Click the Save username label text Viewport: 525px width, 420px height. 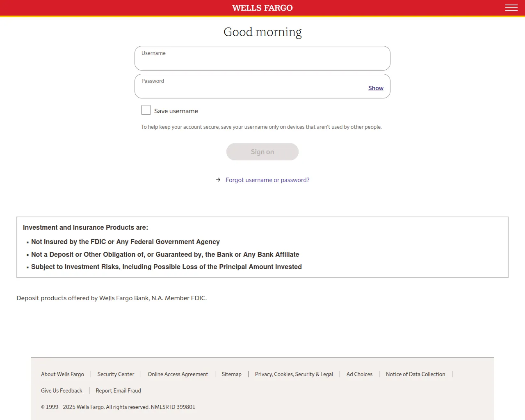176,111
